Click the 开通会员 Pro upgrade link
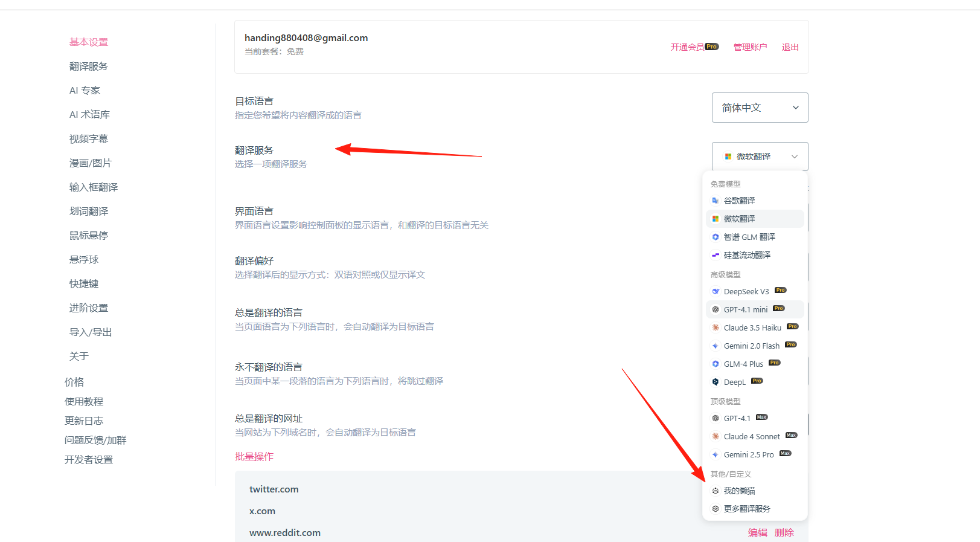The width and height of the screenshot is (980, 542). pyautogui.click(x=694, y=47)
